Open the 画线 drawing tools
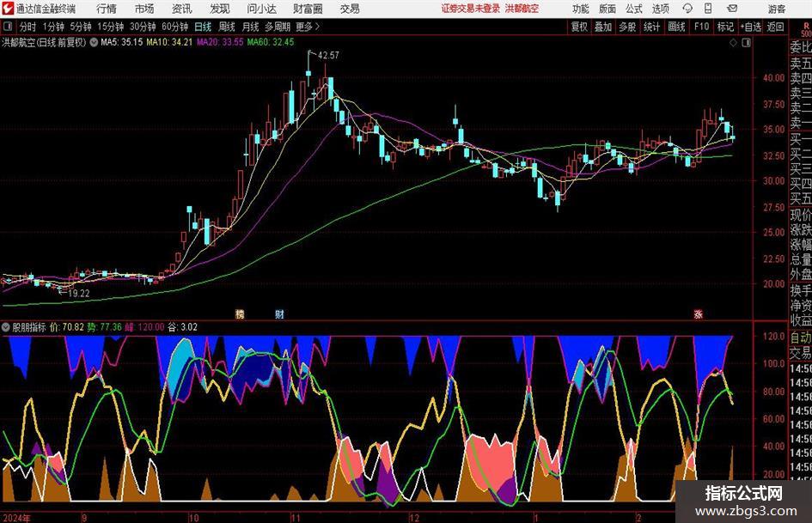The height and width of the screenshot is (523, 812). (x=676, y=27)
